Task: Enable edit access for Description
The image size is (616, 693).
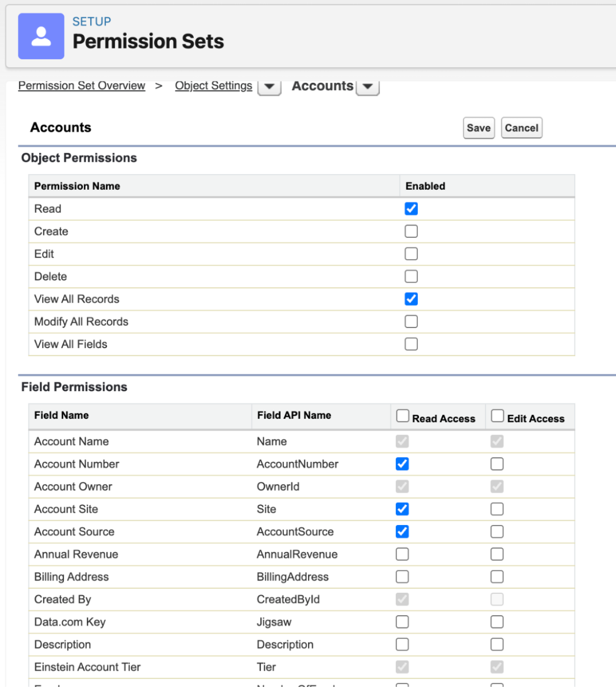Action: (497, 644)
